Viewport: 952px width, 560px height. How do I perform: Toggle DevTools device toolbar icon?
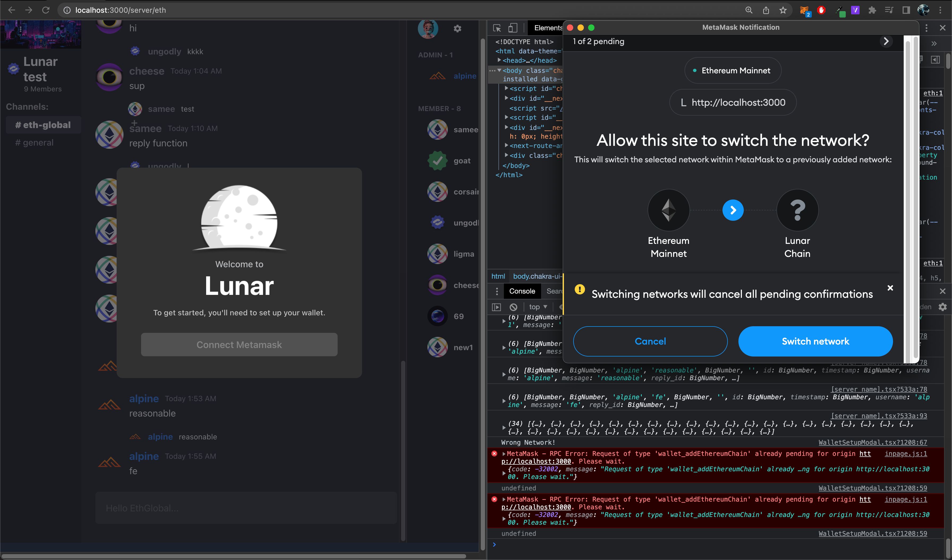click(513, 28)
